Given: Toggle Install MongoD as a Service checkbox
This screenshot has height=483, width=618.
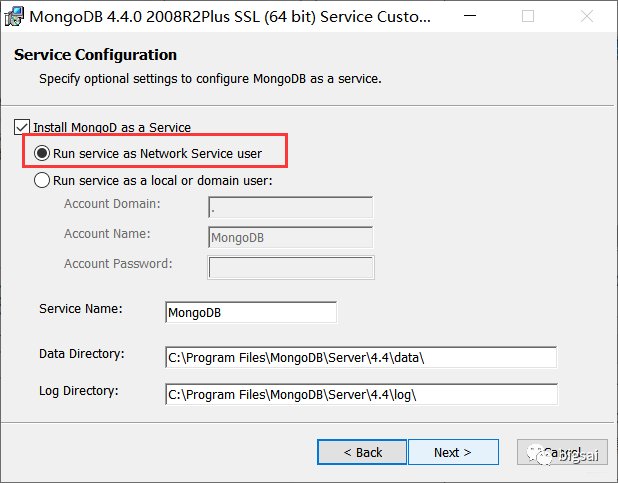Looking at the screenshot, I should pyautogui.click(x=22, y=127).
